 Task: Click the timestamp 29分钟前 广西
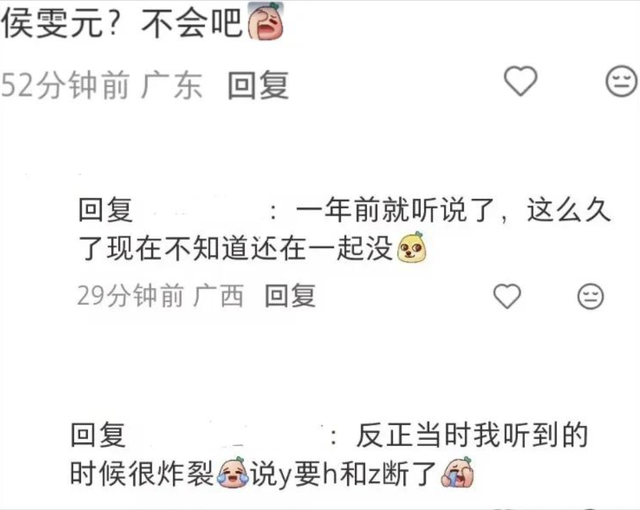(160, 295)
